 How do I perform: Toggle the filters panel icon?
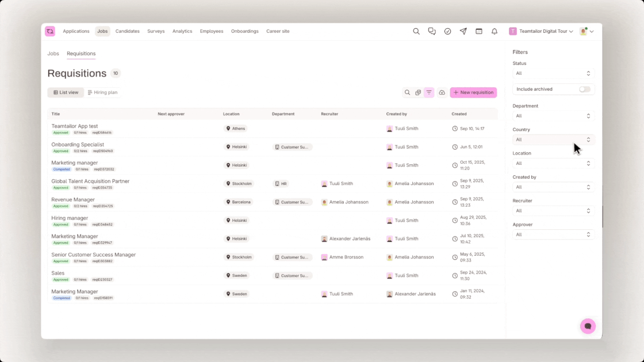pyautogui.click(x=429, y=93)
